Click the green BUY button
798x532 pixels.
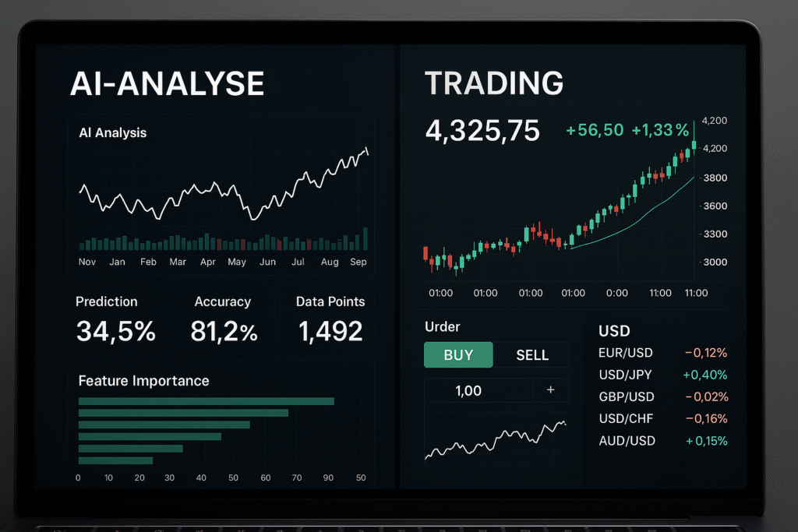point(458,355)
